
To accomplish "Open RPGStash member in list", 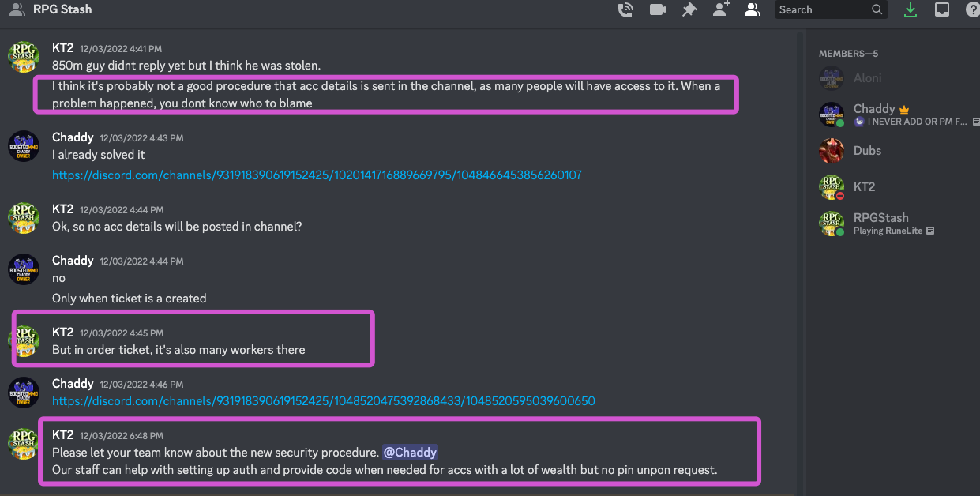I will [x=897, y=224].
